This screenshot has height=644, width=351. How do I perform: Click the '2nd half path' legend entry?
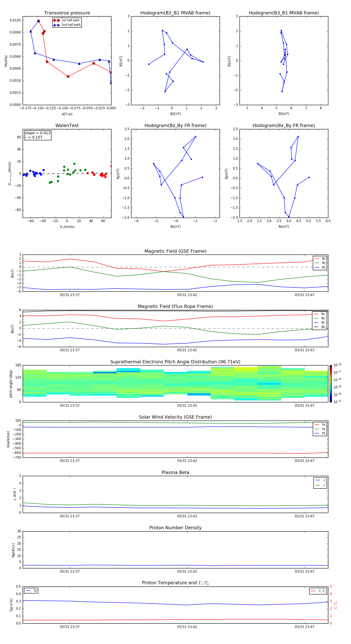67,25
